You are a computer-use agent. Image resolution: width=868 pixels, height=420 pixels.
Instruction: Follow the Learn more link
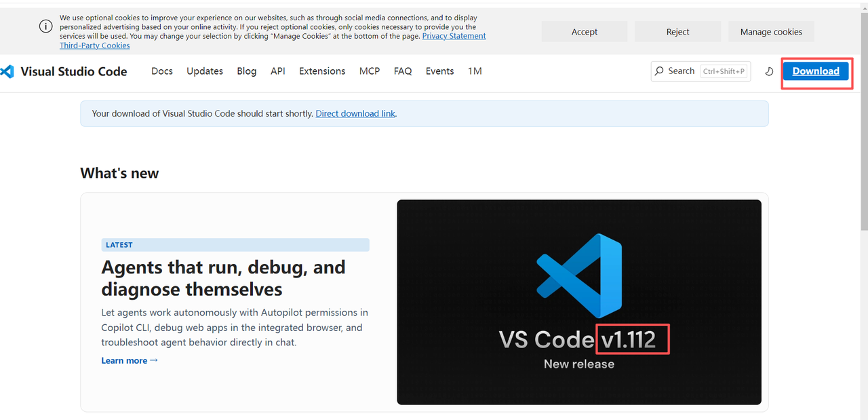130,360
